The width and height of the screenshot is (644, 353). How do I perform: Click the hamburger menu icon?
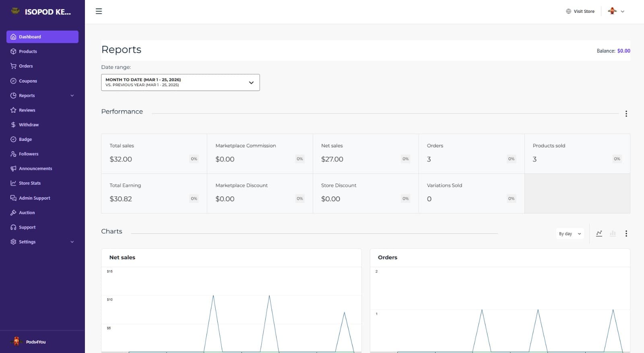click(99, 11)
